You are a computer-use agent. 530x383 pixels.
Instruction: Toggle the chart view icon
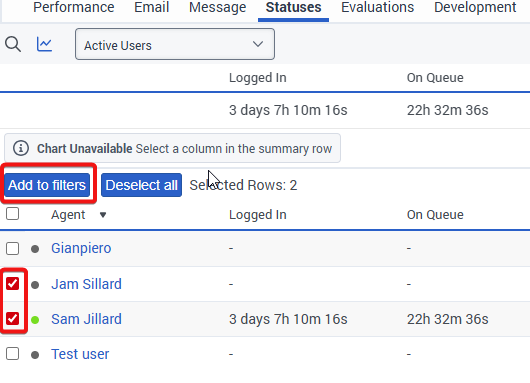coord(44,44)
